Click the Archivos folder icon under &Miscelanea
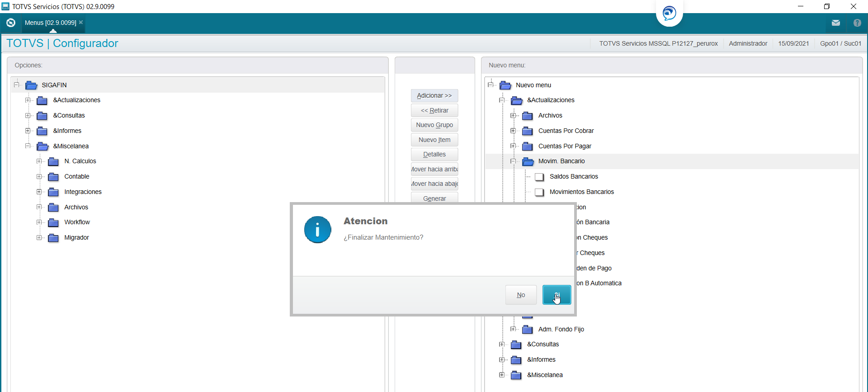 click(x=53, y=208)
